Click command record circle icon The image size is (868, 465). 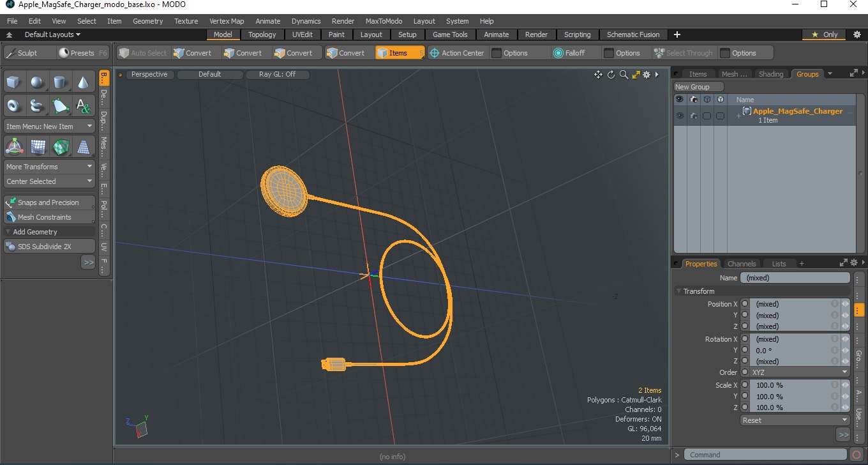pos(857,455)
